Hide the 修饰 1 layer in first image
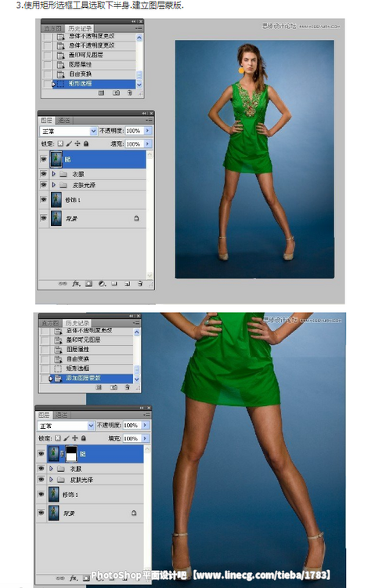The height and width of the screenshot is (588, 368). (44, 199)
